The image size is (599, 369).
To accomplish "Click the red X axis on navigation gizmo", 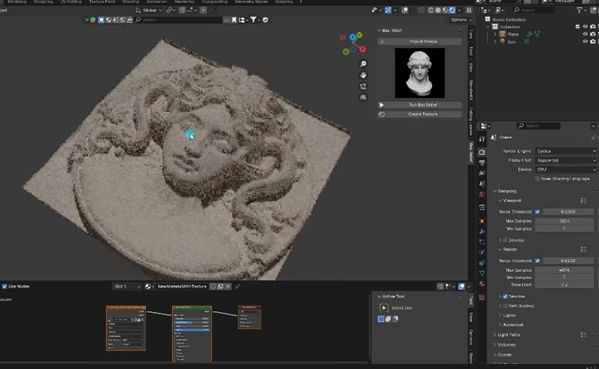I will tap(362, 49).
